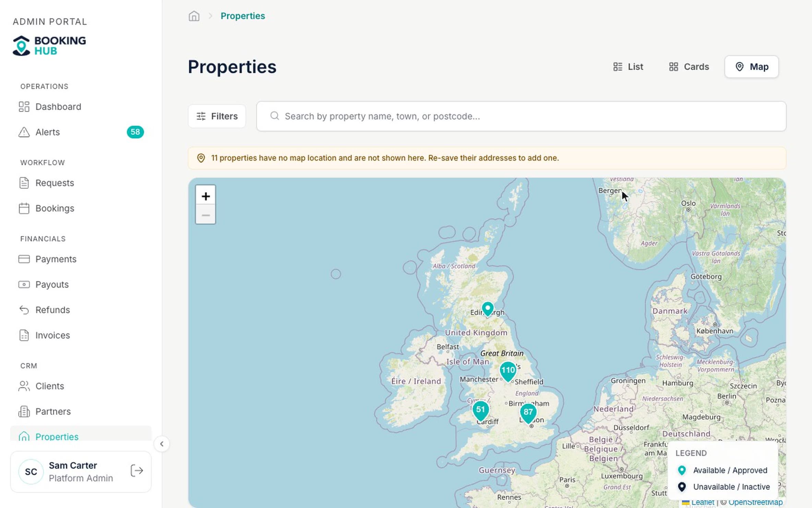Click the map zoom out minus button
The image size is (812, 508).
click(206, 215)
